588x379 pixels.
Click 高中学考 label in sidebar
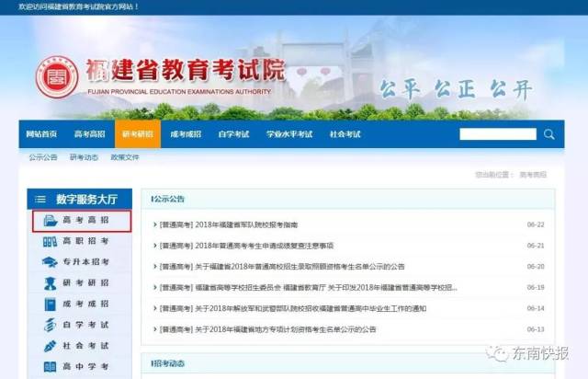(85, 366)
